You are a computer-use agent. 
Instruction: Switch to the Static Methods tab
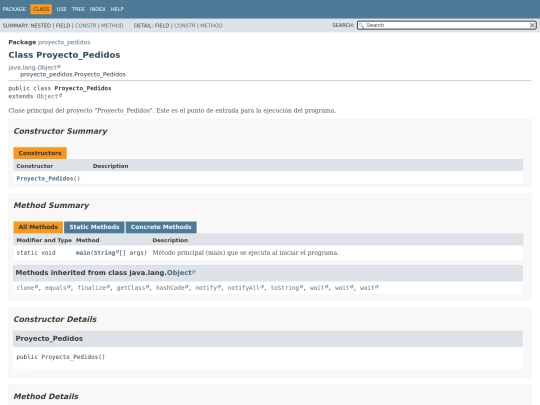pos(94,227)
